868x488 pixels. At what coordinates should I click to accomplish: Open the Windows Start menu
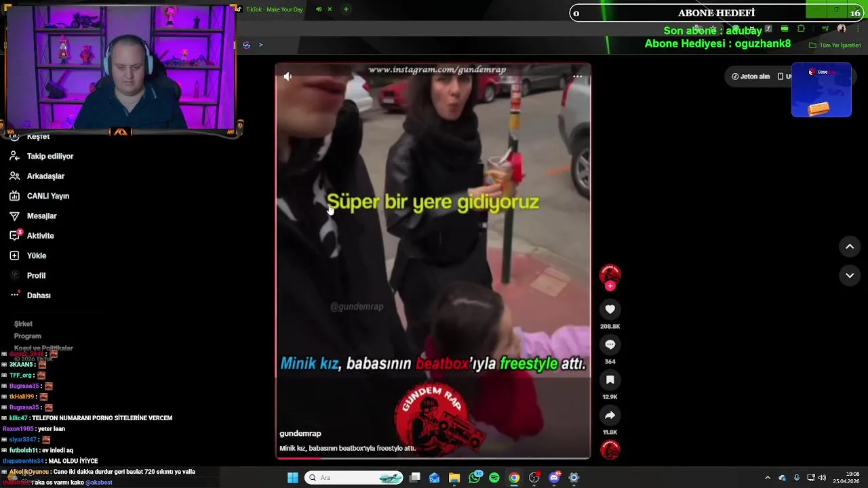(292, 478)
